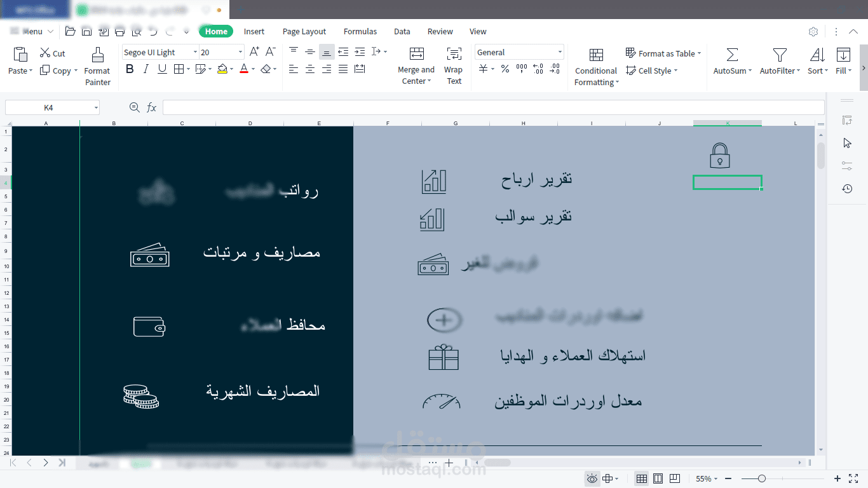Apply the red font color
The height and width of the screenshot is (488, 868).
click(244, 69)
